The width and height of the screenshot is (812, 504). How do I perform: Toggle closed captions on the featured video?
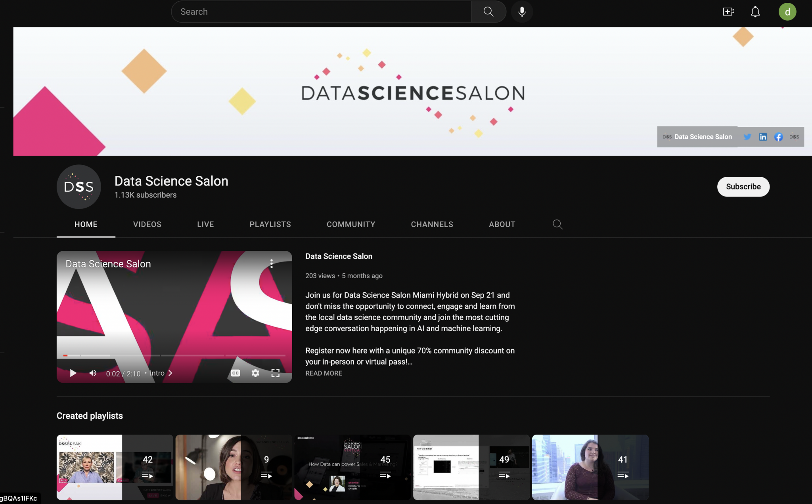tap(235, 373)
